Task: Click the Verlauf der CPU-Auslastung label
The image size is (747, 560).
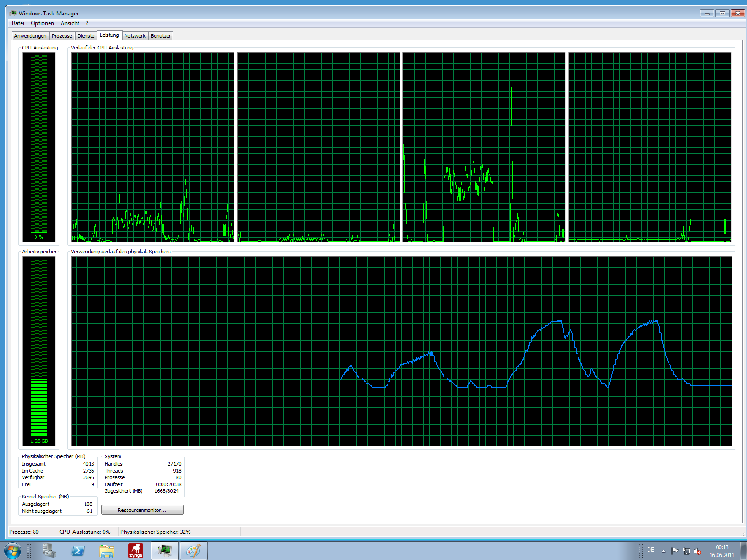Action: click(102, 48)
